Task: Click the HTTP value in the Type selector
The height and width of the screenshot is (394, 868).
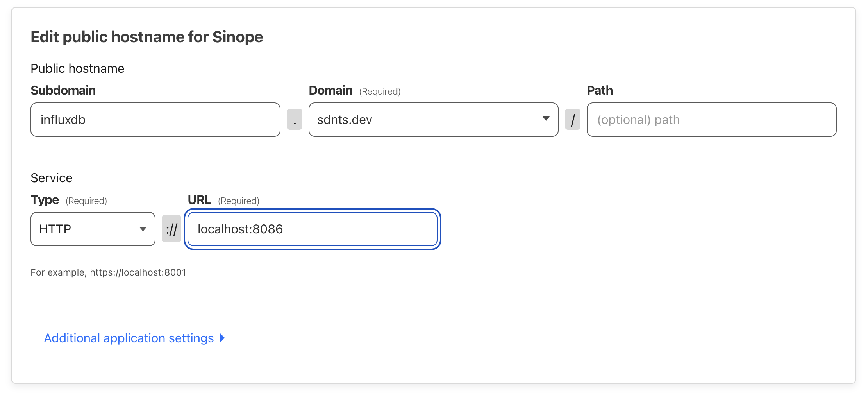Action: (x=56, y=229)
